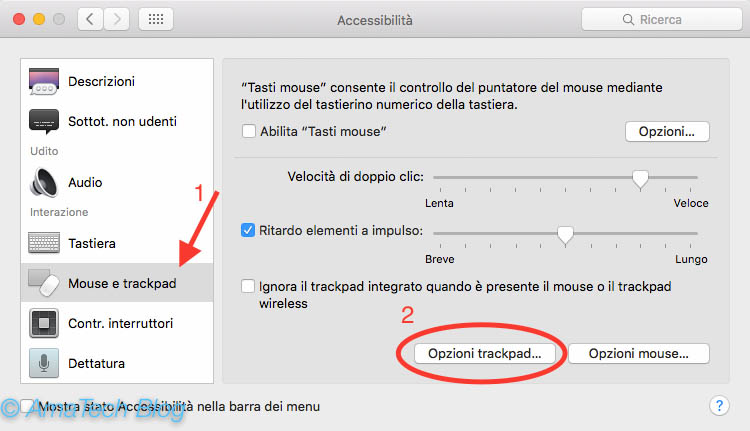Select the Dettatura microphone icon

(44, 363)
